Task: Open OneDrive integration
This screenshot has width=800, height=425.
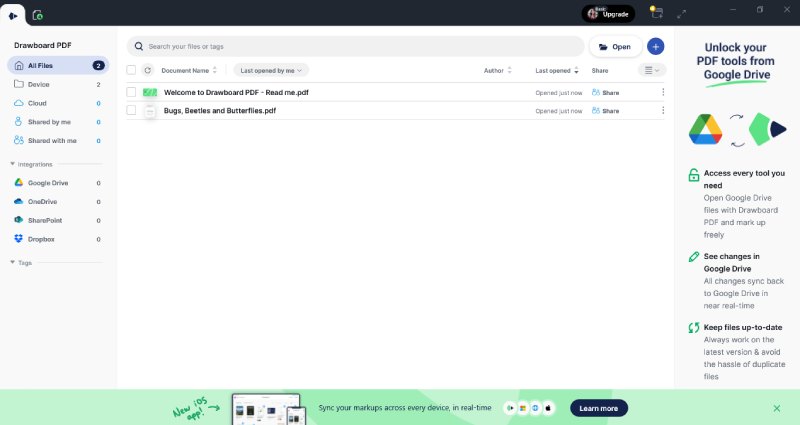Action: 58,202
